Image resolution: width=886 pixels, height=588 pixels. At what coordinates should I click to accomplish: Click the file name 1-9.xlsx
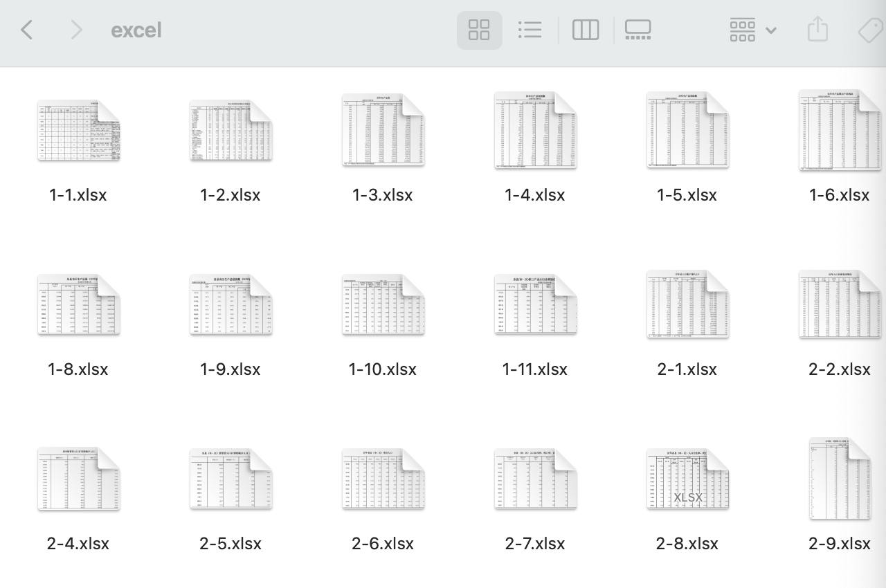(x=230, y=369)
